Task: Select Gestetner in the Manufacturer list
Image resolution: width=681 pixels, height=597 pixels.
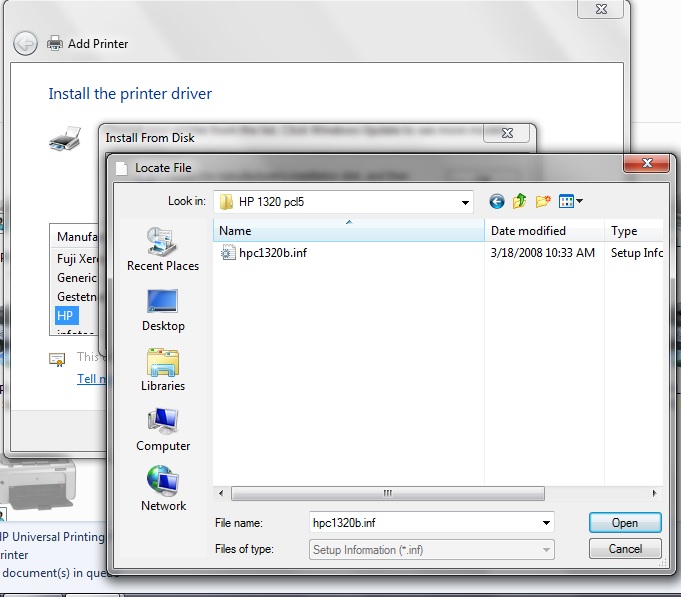Action: pos(77,297)
